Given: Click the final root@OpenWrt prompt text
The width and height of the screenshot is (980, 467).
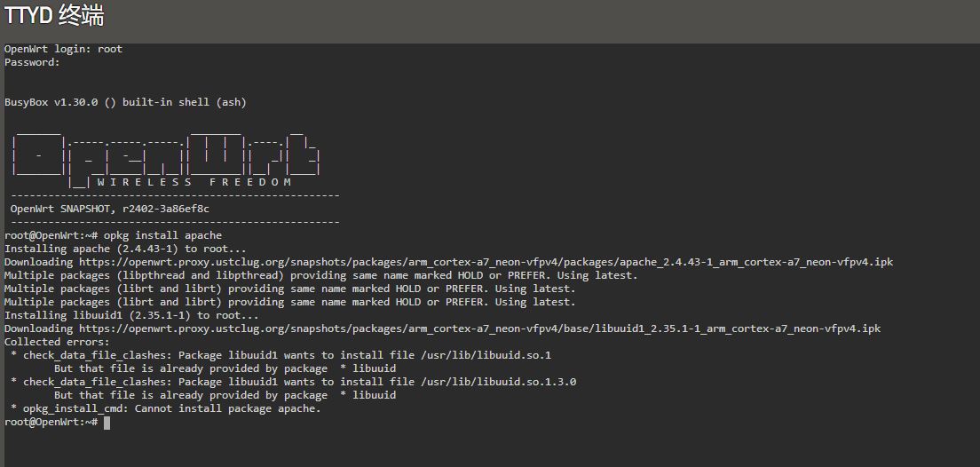Looking at the screenshot, I should pyautogui.click(x=51, y=422).
